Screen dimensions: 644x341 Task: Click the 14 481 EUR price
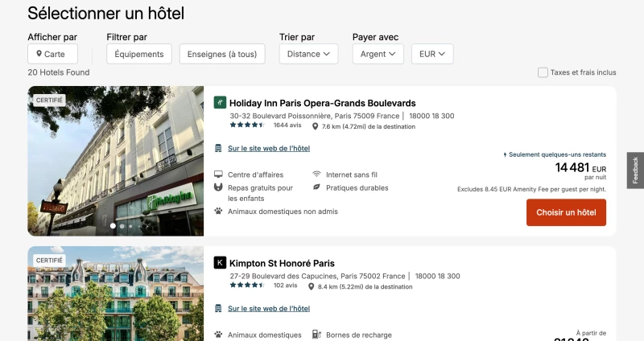click(580, 168)
